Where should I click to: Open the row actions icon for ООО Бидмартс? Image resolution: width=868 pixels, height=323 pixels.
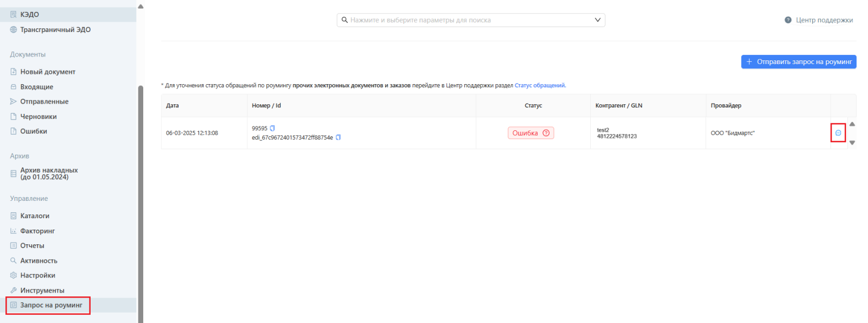(838, 133)
